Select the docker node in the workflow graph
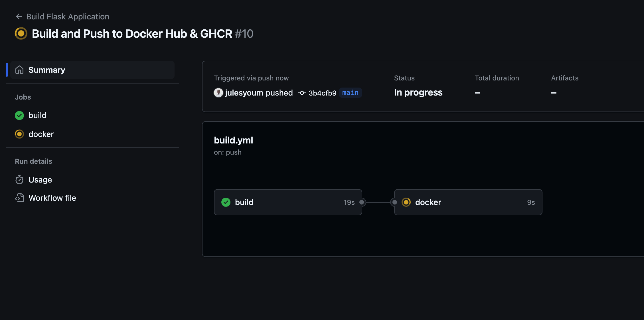The image size is (644, 320). [468, 202]
